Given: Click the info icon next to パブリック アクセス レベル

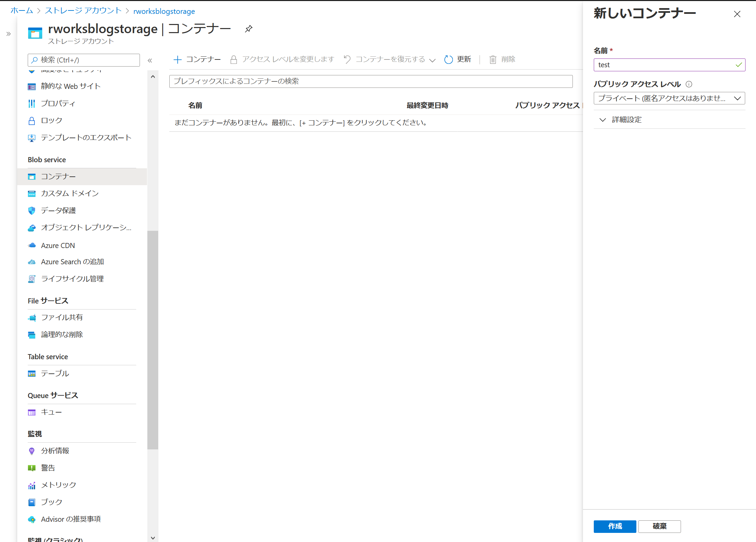Looking at the screenshot, I should 689,84.
